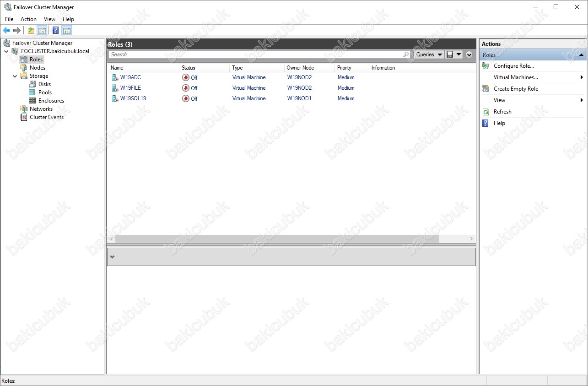
Task: Click the Forward arrow in toolbar
Action: [17, 31]
